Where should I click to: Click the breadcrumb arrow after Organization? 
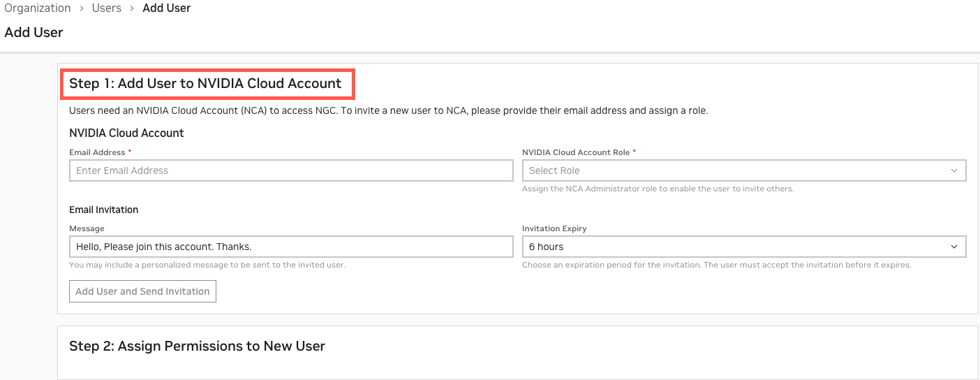(x=82, y=8)
